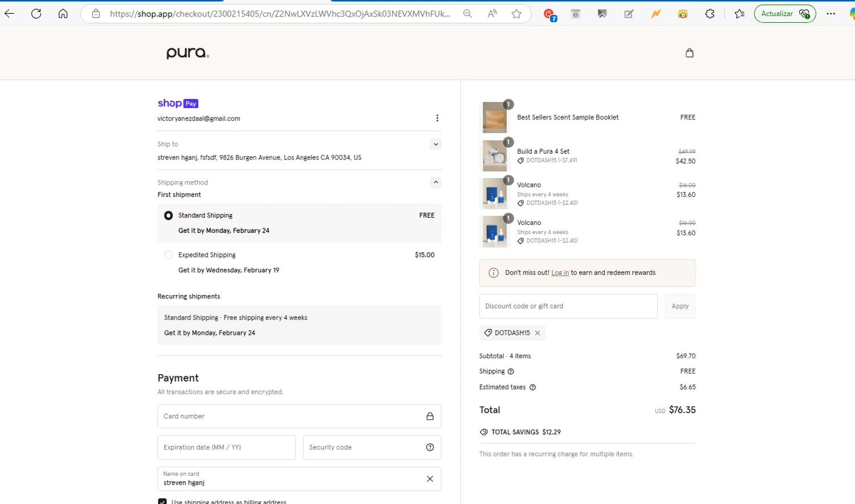Click the Expiration date field
Screen dimensions: 855x504
[x=226, y=448]
